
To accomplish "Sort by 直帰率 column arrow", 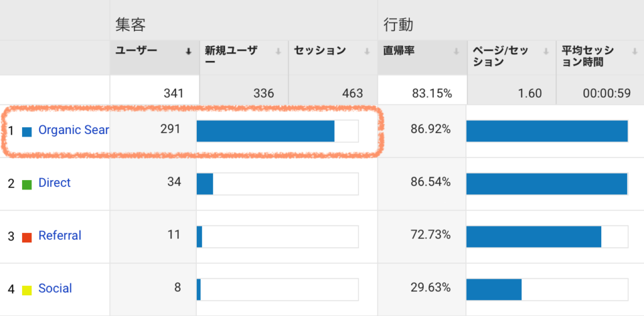I will coord(457,52).
